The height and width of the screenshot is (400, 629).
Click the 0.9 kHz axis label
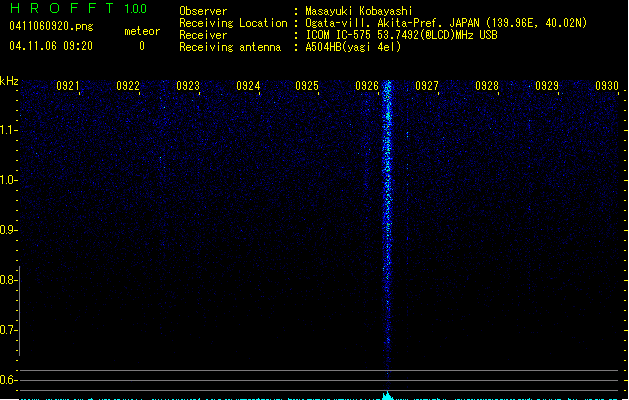[x=8, y=230]
